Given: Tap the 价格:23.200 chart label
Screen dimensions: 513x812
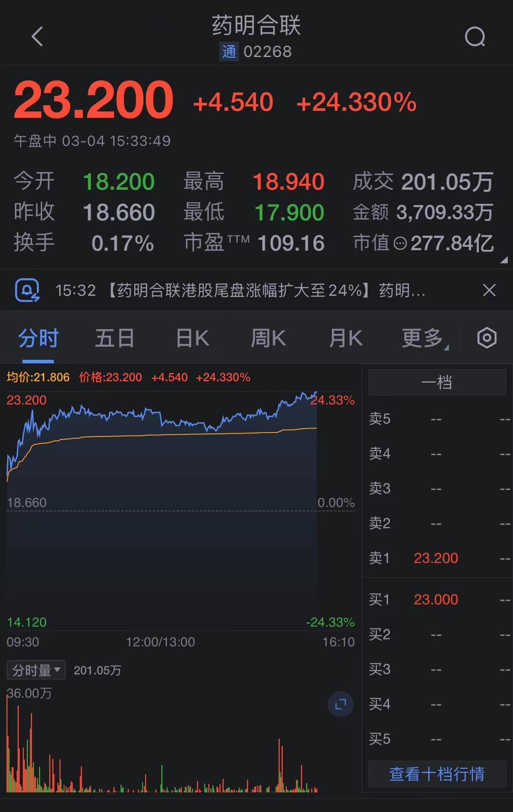Looking at the screenshot, I should [x=110, y=377].
